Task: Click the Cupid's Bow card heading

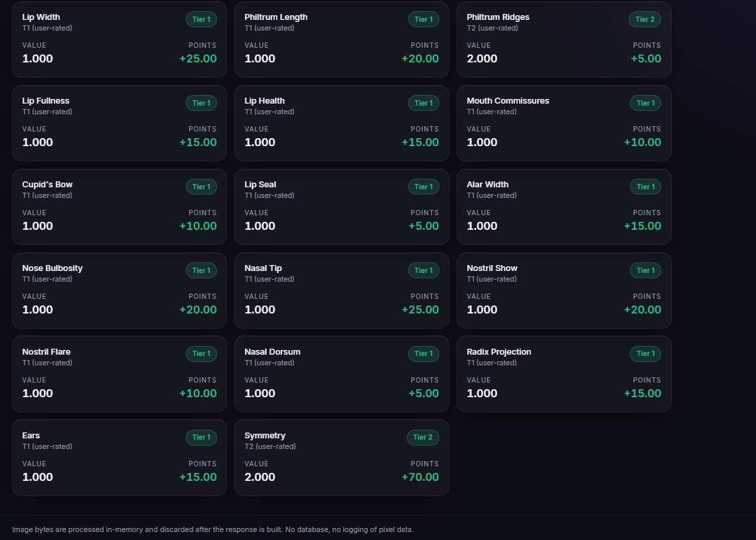Action: (x=47, y=185)
